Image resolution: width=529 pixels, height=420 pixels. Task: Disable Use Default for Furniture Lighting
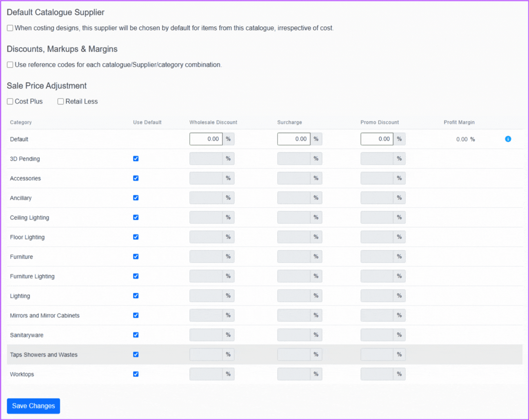136,276
